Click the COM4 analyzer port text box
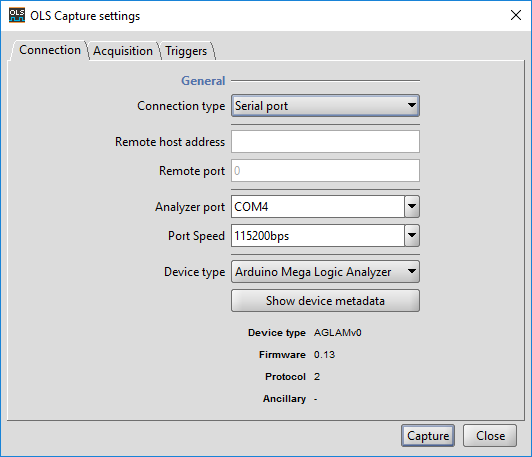 pyautogui.click(x=318, y=207)
